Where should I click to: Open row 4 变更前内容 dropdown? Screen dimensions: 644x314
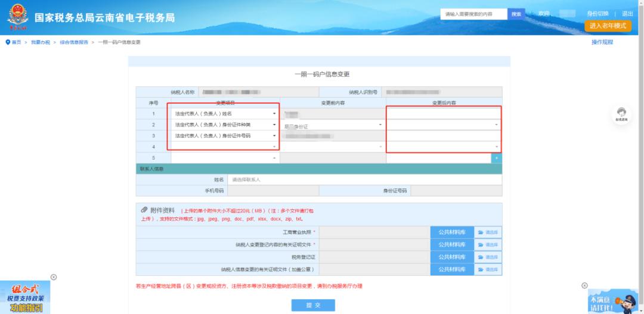tap(333, 147)
